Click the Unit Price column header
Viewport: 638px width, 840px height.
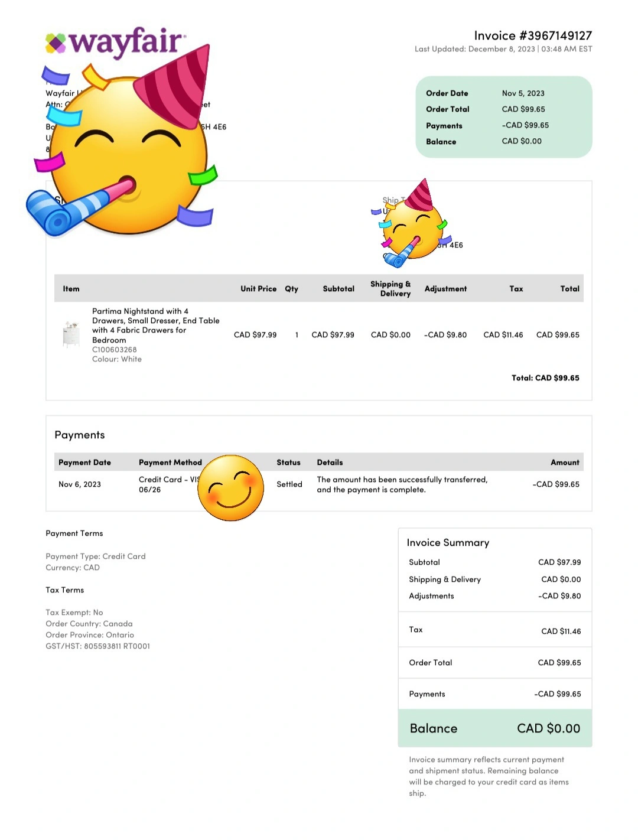[x=258, y=289]
